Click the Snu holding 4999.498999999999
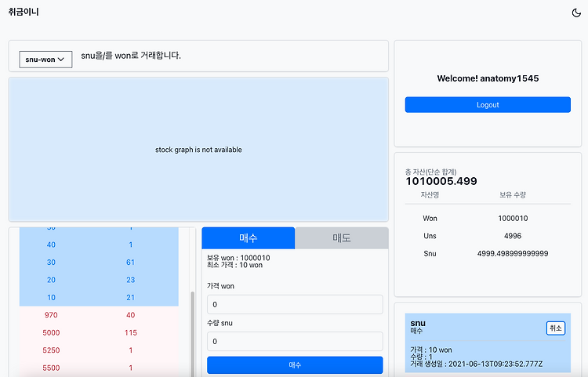The height and width of the screenshot is (377, 588). click(513, 254)
